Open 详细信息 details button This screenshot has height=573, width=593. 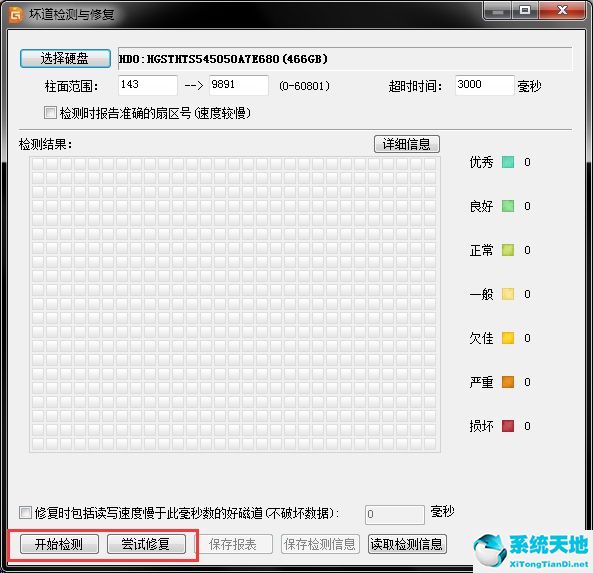pyautogui.click(x=407, y=144)
